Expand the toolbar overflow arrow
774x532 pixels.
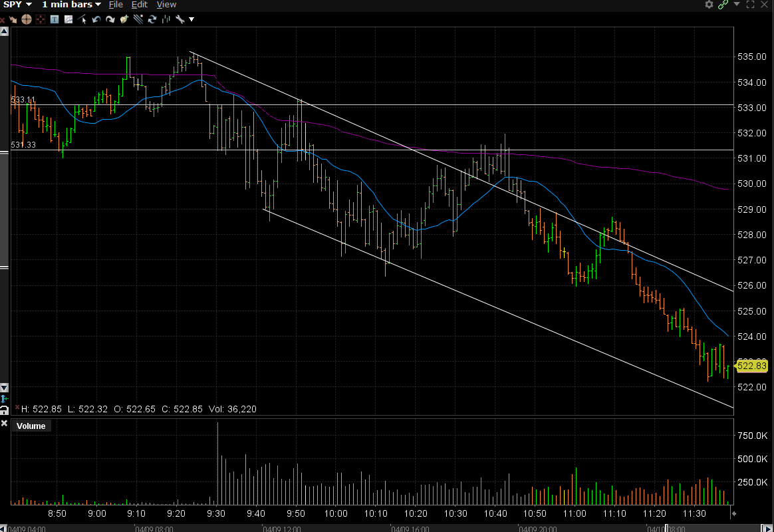pos(192,19)
